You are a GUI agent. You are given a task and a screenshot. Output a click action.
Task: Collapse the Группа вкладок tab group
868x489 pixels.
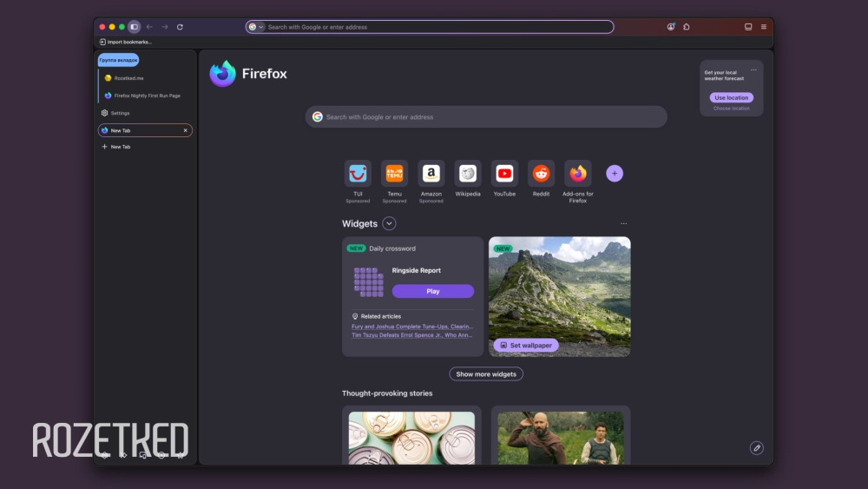118,60
